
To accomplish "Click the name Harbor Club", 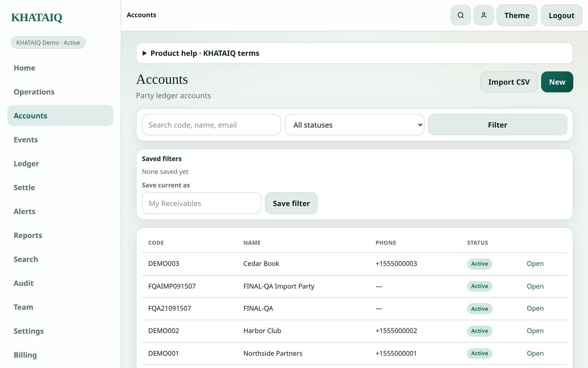I will coord(262,331).
